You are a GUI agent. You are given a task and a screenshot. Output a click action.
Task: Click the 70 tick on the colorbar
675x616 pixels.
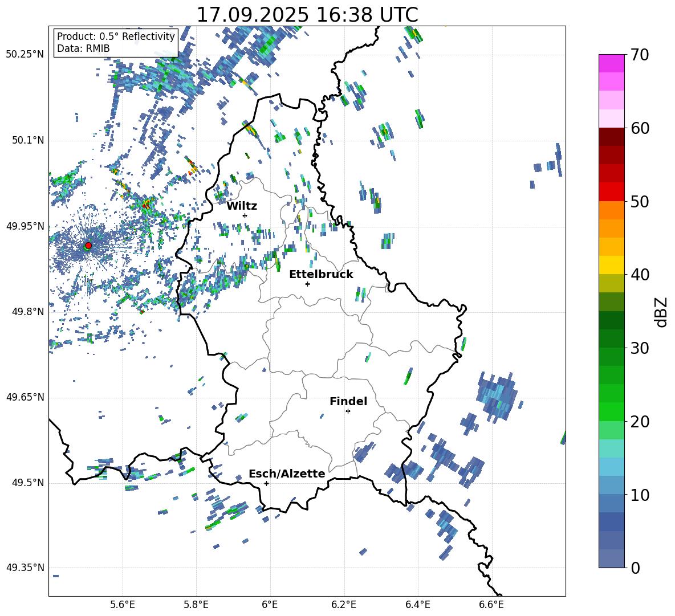coord(639,55)
